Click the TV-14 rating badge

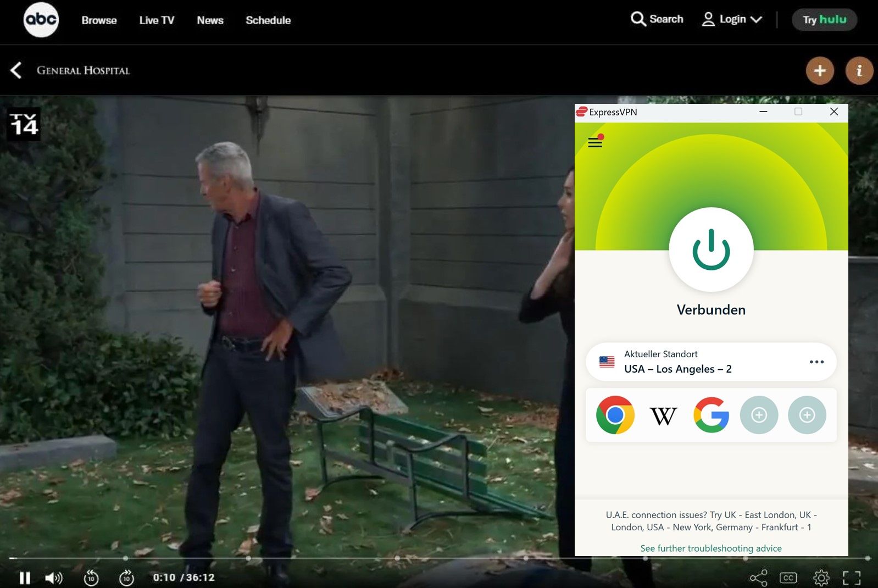pyautogui.click(x=24, y=124)
